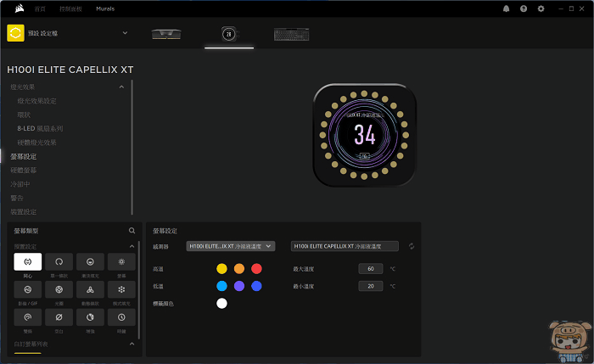This screenshot has height=364, width=594.
Task: Pick the light blue low-temperature swatch
Action: (x=221, y=286)
